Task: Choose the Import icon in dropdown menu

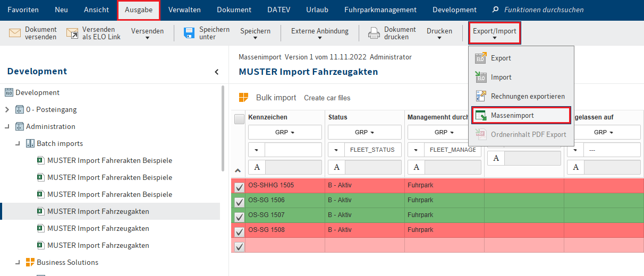Action: pyautogui.click(x=480, y=77)
